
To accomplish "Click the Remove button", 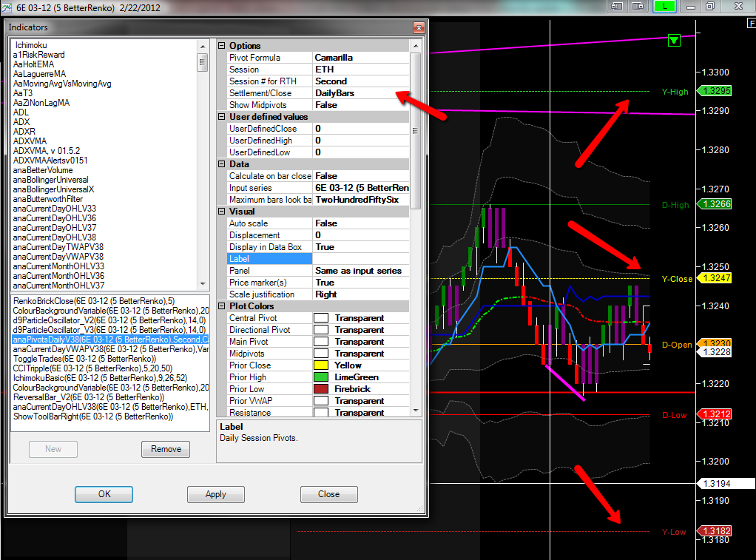I will [166, 449].
